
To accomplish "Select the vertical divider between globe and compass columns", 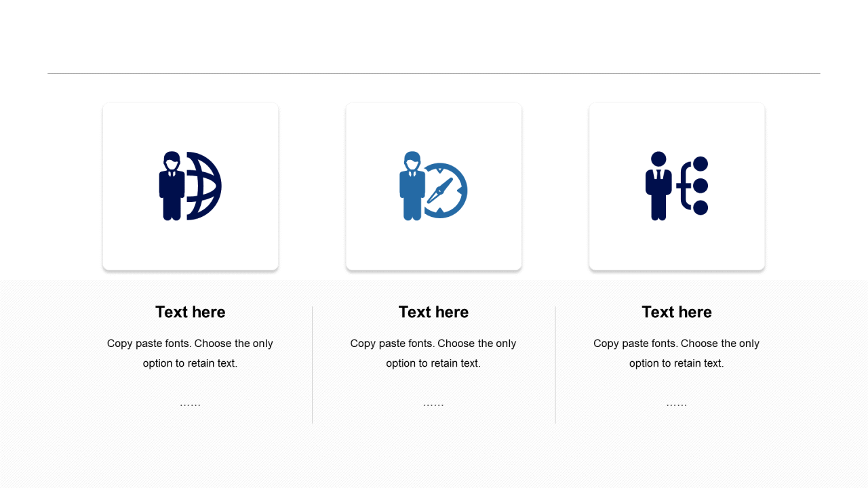I will [x=313, y=365].
